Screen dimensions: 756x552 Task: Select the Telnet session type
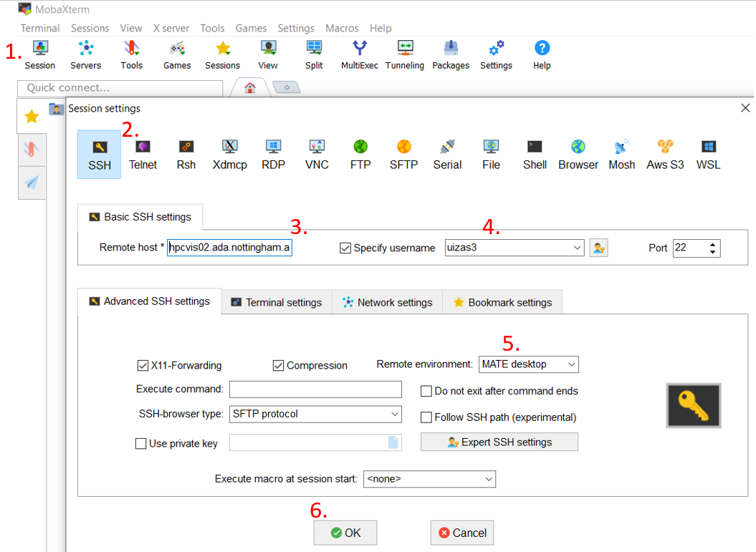pyautogui.click(x=143, y=155)
